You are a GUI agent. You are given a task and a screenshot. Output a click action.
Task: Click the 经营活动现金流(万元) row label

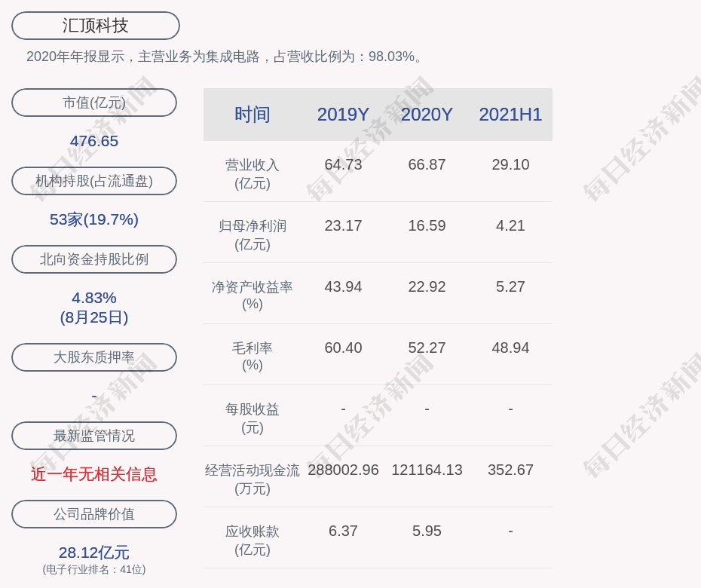253,479
